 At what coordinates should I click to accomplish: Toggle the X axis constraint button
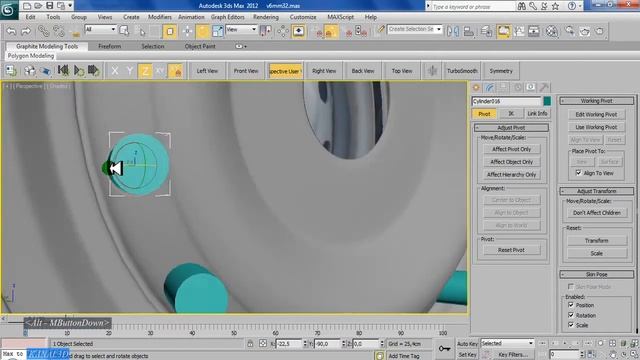click(x=115, y=71)
